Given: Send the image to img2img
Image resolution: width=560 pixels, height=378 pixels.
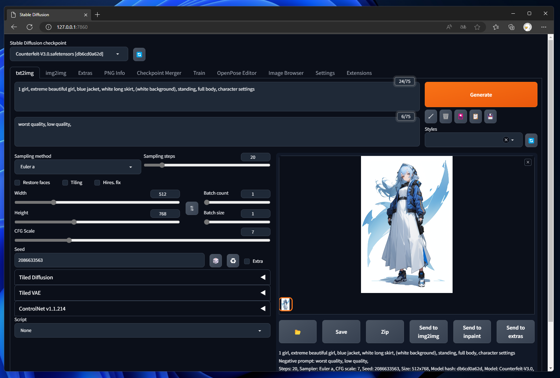Looking at the screenshot, I should [428, 332].
